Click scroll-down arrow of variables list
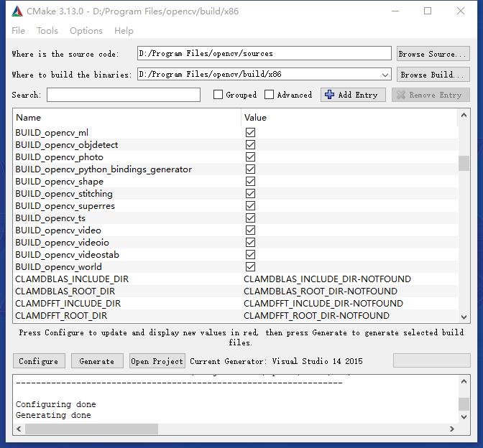Image resolution: width=483 pixels, height=448 pixels. (x=464, y=317)
